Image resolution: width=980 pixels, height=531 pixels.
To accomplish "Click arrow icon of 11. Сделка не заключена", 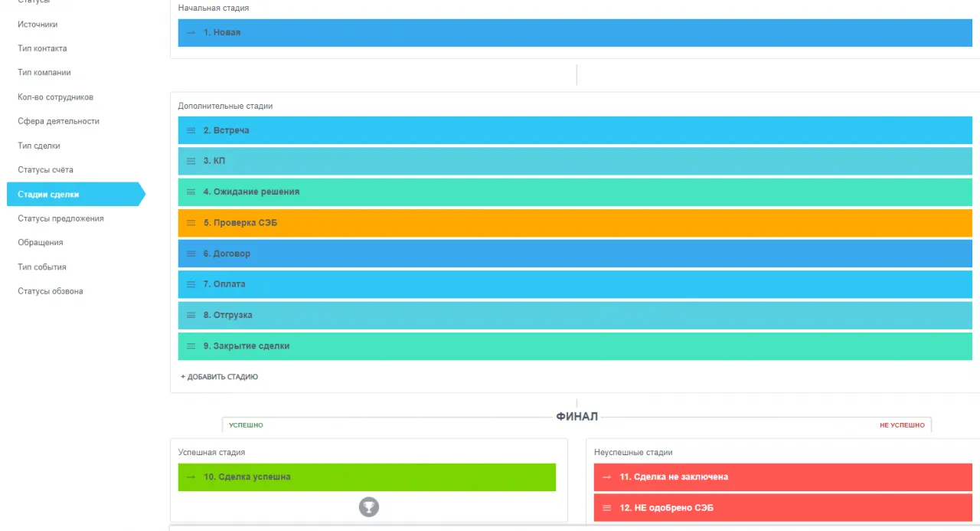I will 607,477.
